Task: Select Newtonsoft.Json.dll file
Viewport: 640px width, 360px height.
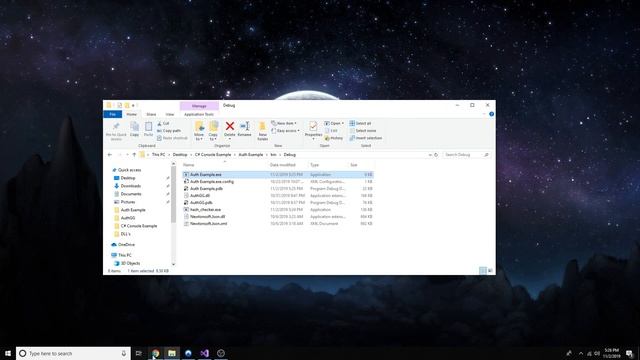Action: [278, 216]
